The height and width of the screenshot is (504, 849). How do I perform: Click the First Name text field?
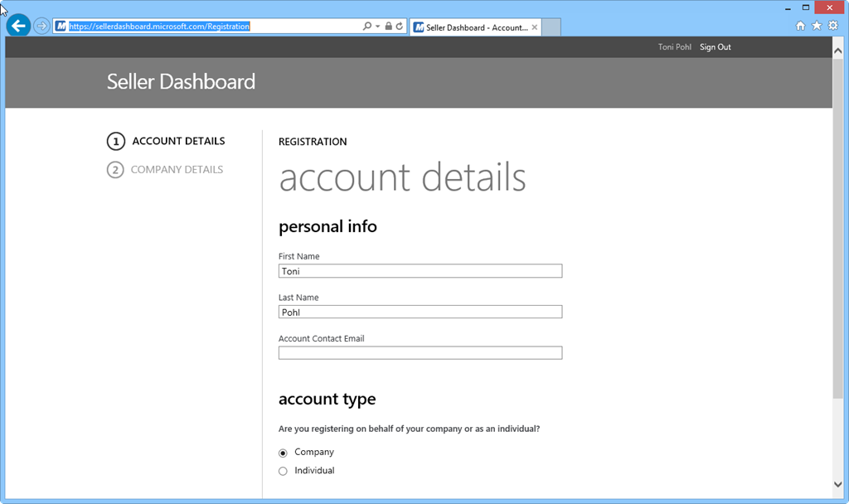click(420, 271)
